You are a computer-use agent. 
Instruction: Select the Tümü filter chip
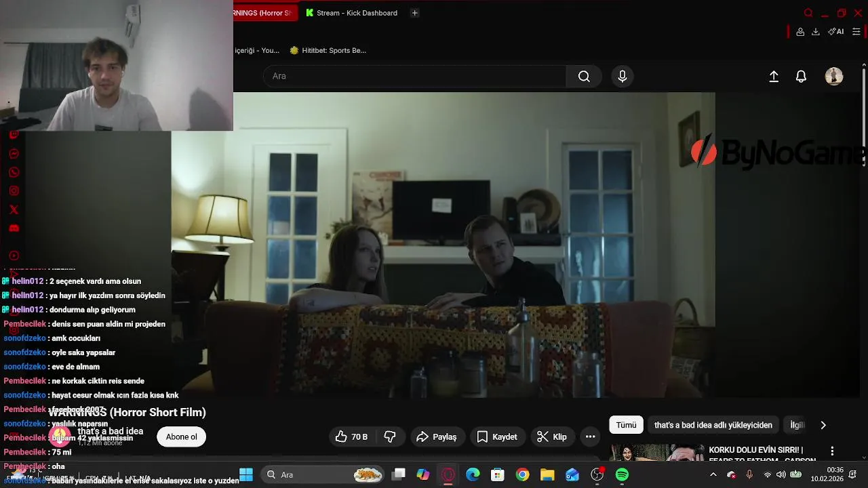(x=626, y=425)
